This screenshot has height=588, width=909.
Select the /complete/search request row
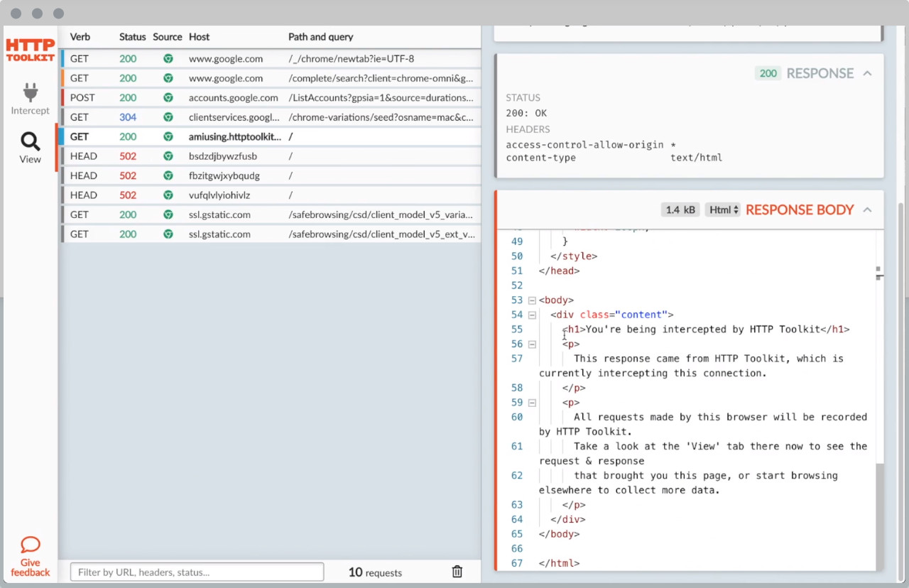pos(271,78)
